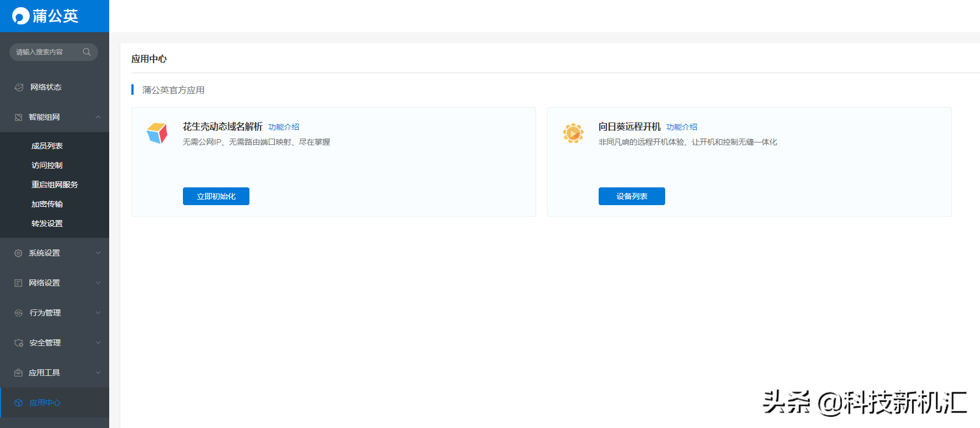Click the 安全管理 shield icon

pyautogui.click(x=18, y=343)
